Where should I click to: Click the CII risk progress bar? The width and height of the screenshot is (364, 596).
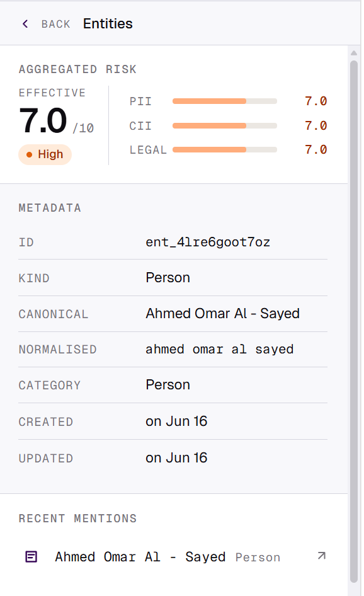pyautogui.click(x=225, y=125)
